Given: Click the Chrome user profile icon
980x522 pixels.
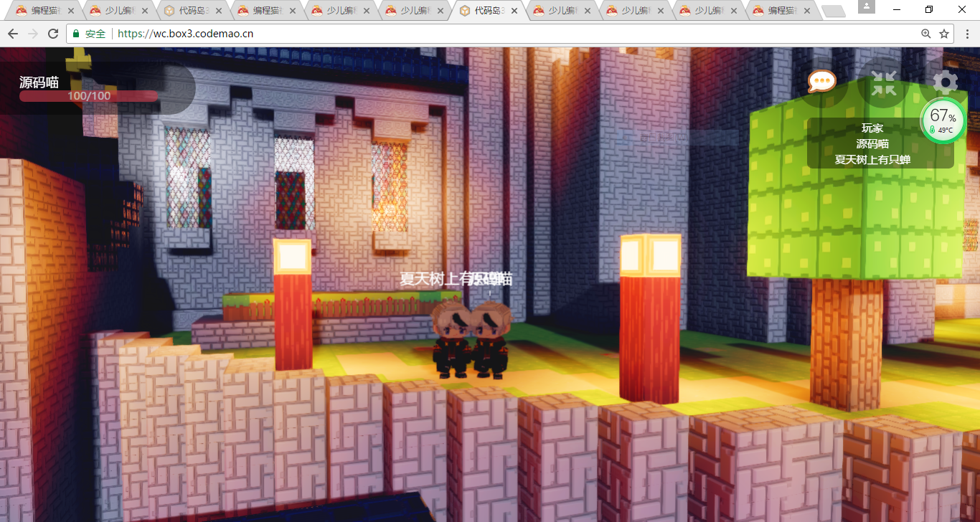Looking at the screenshot, I should click(x=866, y=6).
